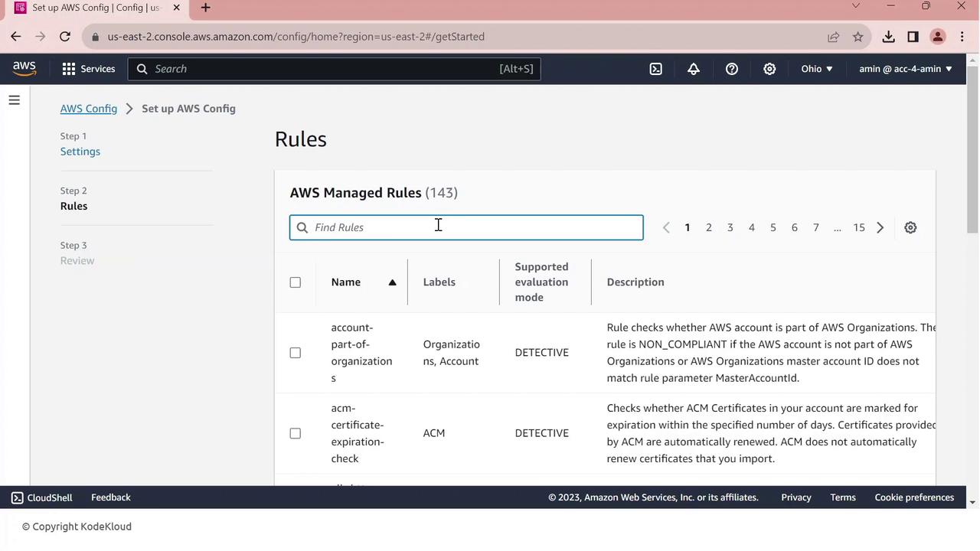The width and height of the screenshot is (980, 551).
Task: Click the CloudShell icon in the footer
Action: pos(17,497)
